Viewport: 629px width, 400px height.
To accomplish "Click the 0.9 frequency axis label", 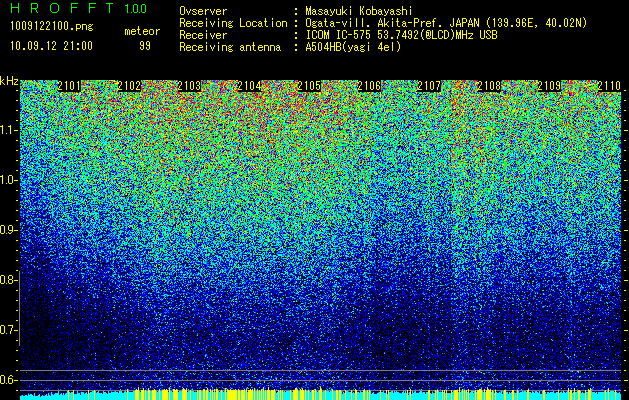I will 8,230.
